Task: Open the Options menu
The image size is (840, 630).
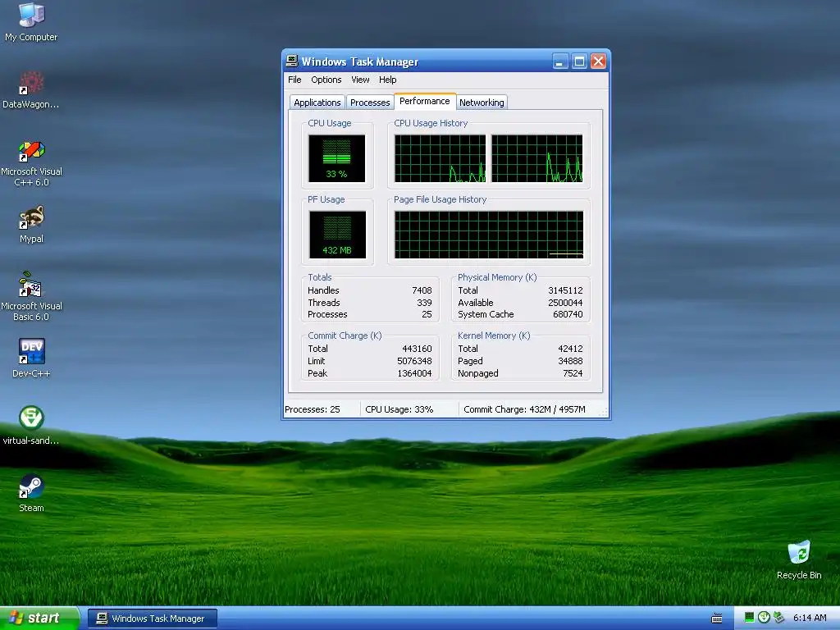Action: 326,80
